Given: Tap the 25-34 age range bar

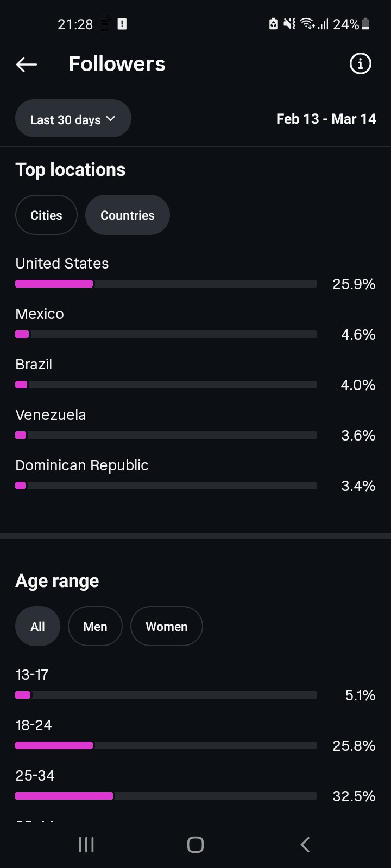Looking at the screenshot, I should (x=166, y=796).
